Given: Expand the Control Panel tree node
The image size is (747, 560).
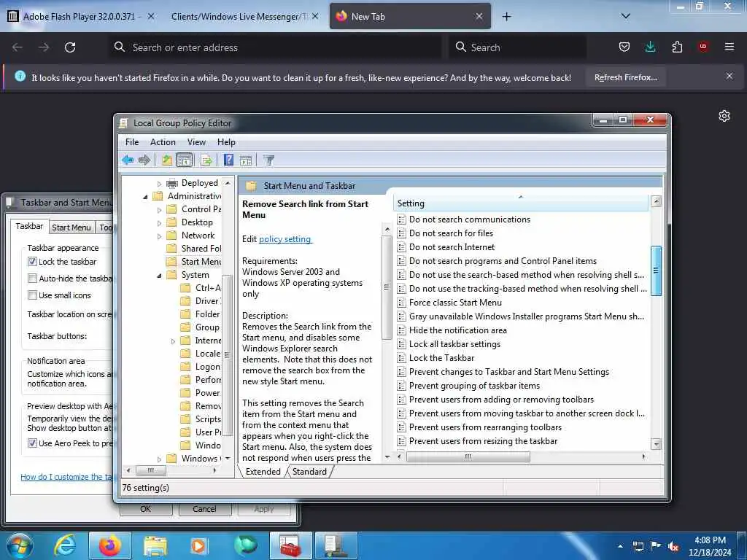Looking at the screenshot, I should [x=159, y=209].
